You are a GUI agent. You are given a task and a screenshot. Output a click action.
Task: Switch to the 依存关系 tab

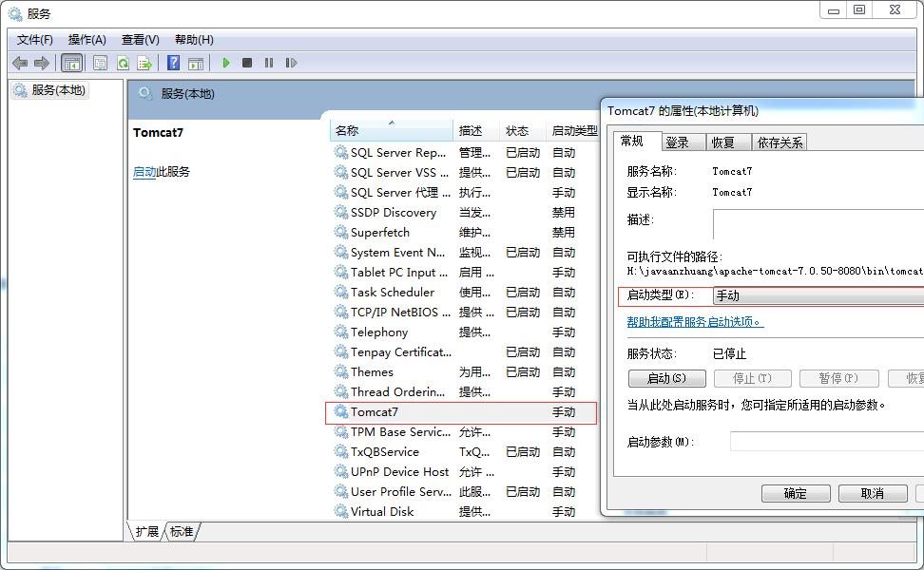(x=780, y=142)
